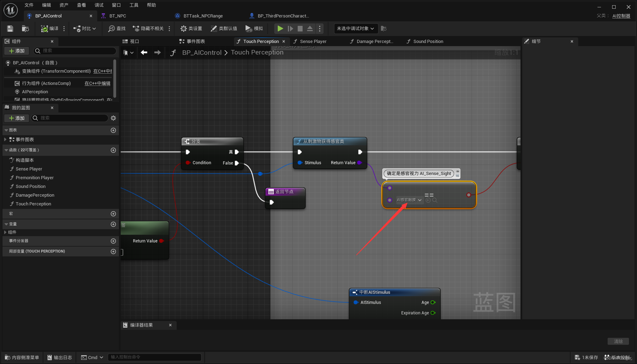This screenshot has height=364, width=637.
Task: Compile the blueprint
Action: (49, 29)
